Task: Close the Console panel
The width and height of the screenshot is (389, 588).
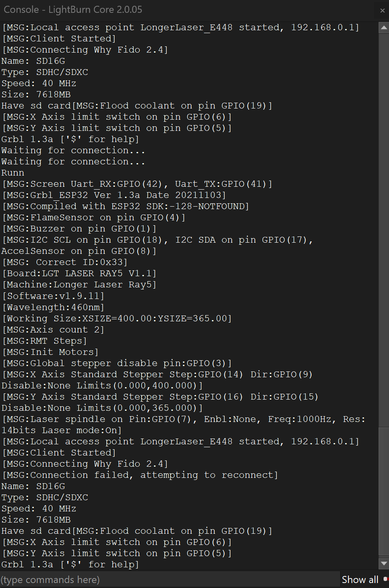Action: tap(382, 10)
